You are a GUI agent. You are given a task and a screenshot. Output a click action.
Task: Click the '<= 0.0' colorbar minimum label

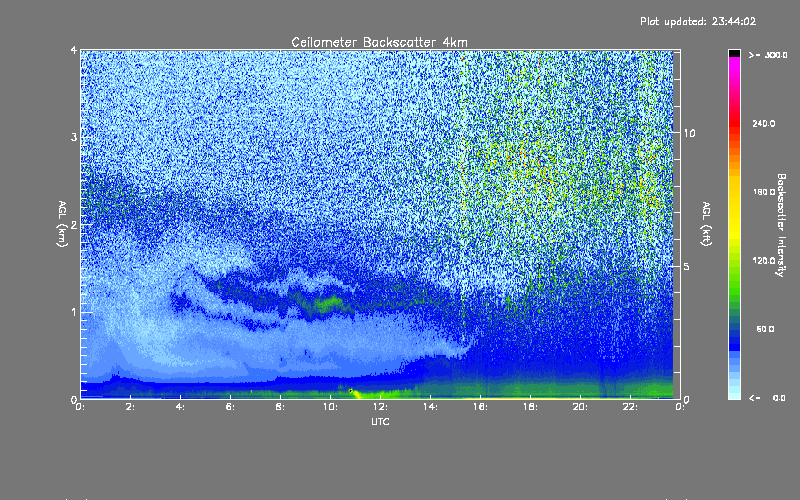(x=768, y=398)
